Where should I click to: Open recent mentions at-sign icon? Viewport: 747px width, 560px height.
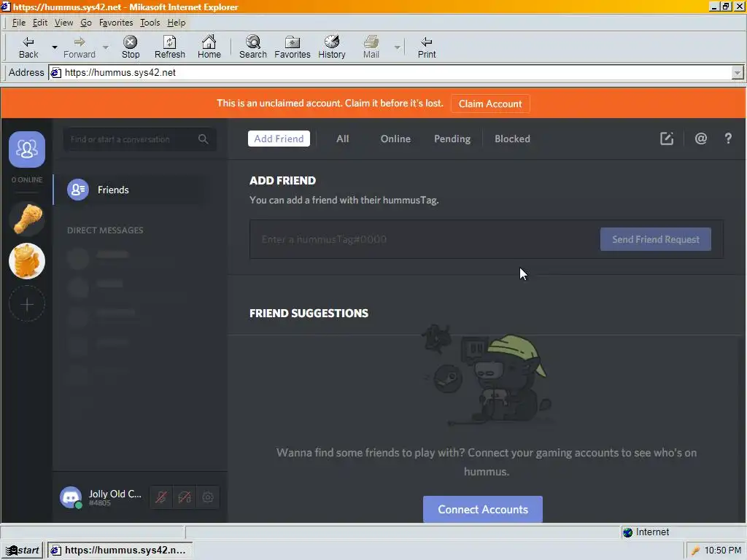tap(701, 139)
